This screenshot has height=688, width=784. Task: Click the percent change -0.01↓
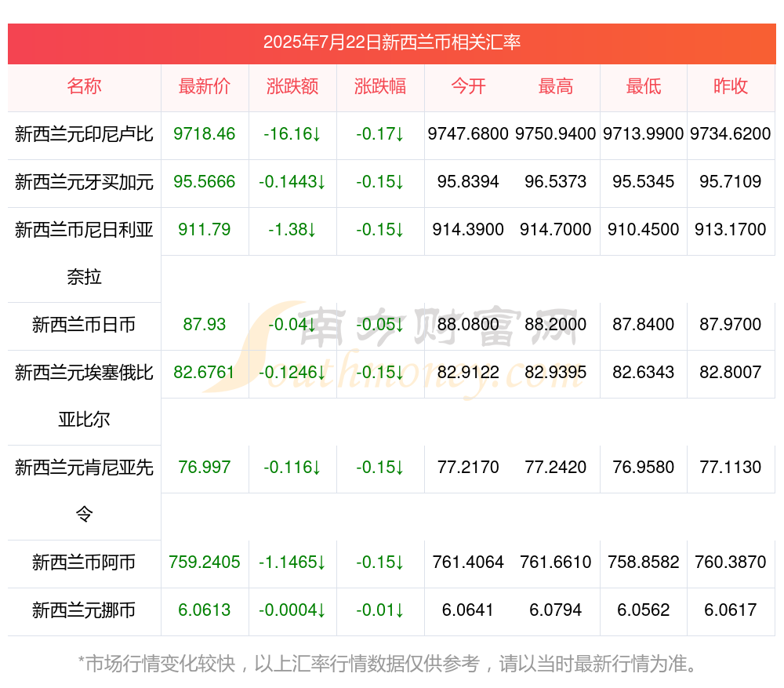point(380,610)
